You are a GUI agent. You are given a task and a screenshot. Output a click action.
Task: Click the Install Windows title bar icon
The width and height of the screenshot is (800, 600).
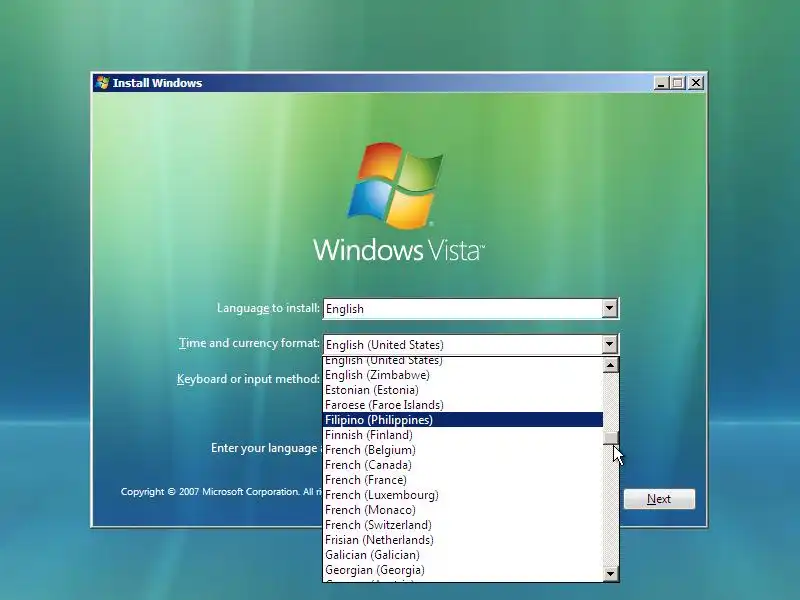coord(103,83)
